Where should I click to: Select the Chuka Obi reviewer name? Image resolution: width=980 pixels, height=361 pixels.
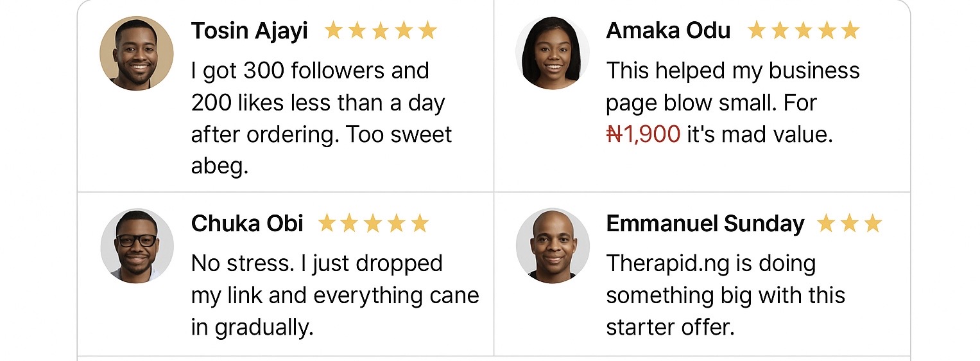247,223
